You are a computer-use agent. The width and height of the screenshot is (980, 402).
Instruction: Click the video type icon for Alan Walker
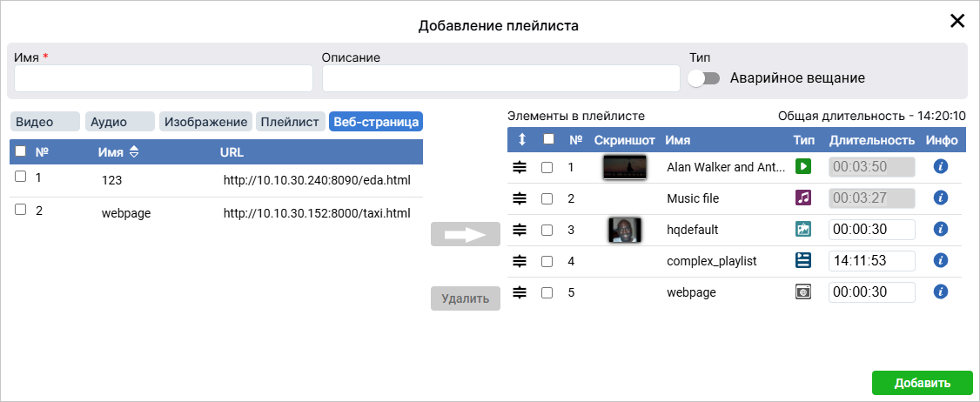(x=803, y=166)
